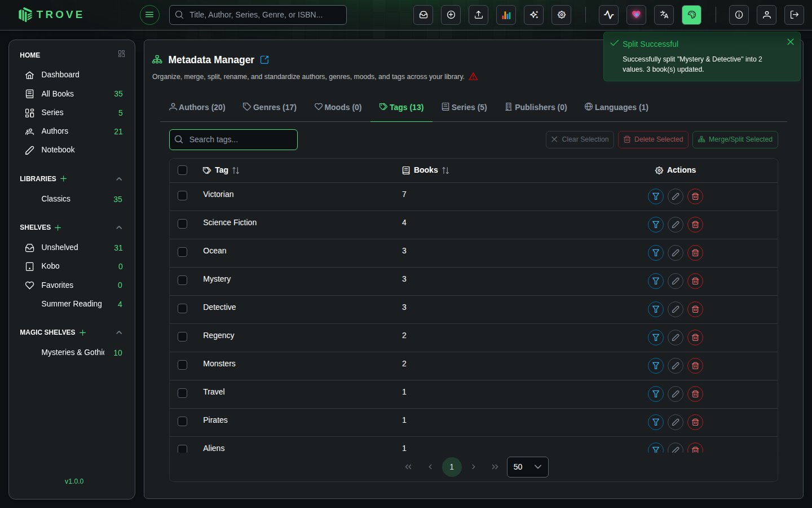Click the hamburger menu icon beside TROVE logo
The height and width of the screenshot is (508, 812).
(x=149, y=15)
